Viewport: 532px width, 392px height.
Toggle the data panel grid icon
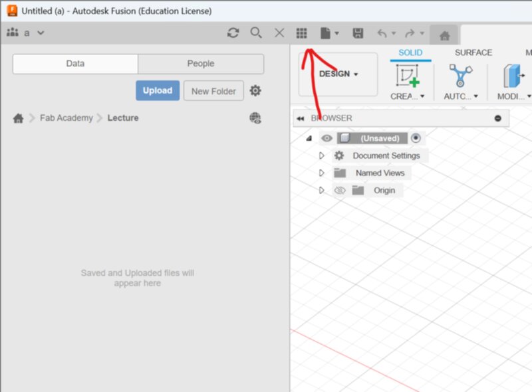[x=302, y=33]
